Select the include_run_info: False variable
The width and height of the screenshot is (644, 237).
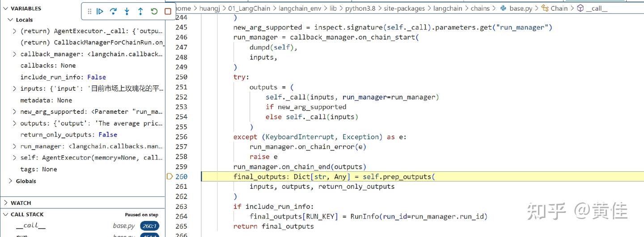(82, 77)
